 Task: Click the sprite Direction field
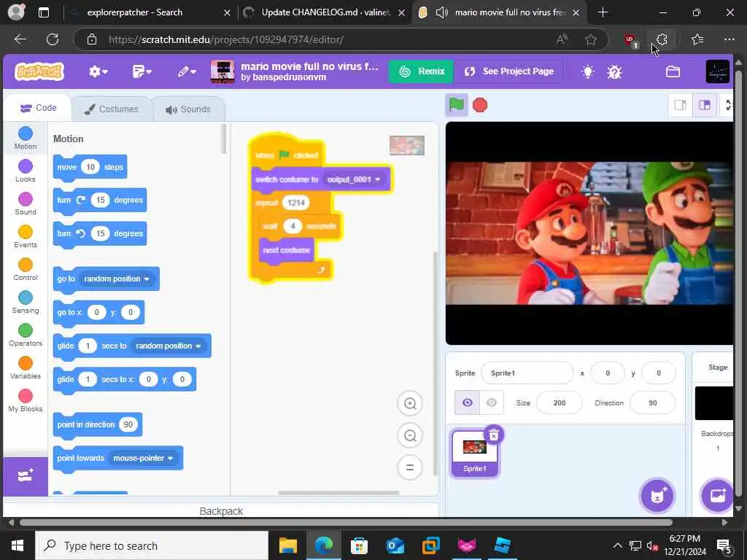coord(653,402)
